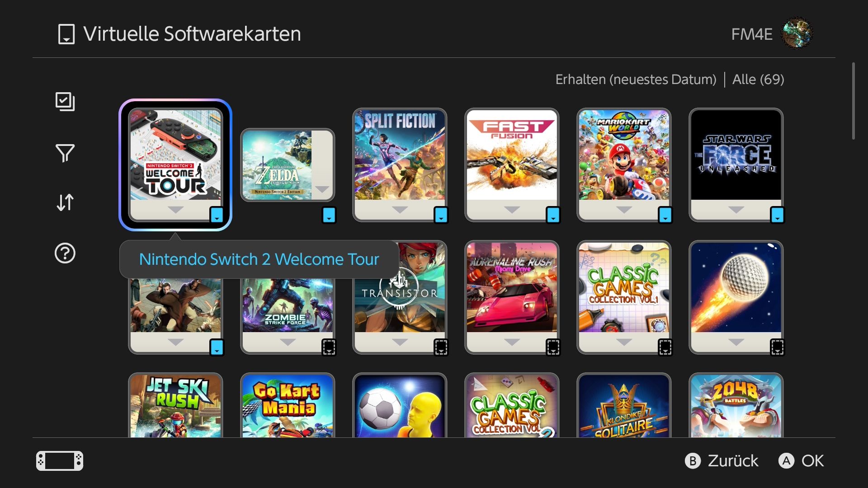
Task: Click the B Zurück button
Action: coord(722,461)
